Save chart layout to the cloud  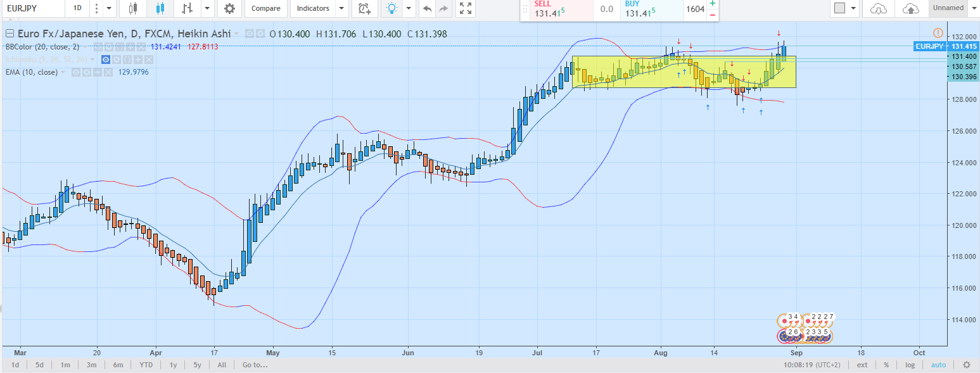pyautogui.click(x=910, y=8)
